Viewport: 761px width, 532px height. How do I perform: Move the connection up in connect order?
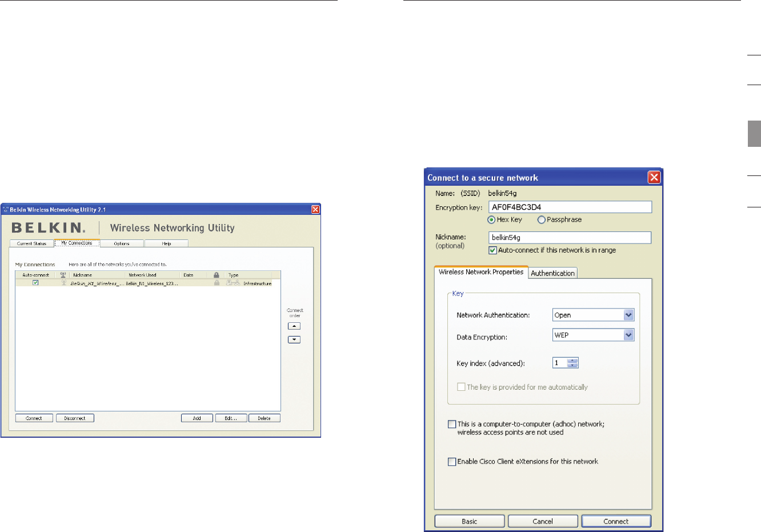(x=294, y=326)
